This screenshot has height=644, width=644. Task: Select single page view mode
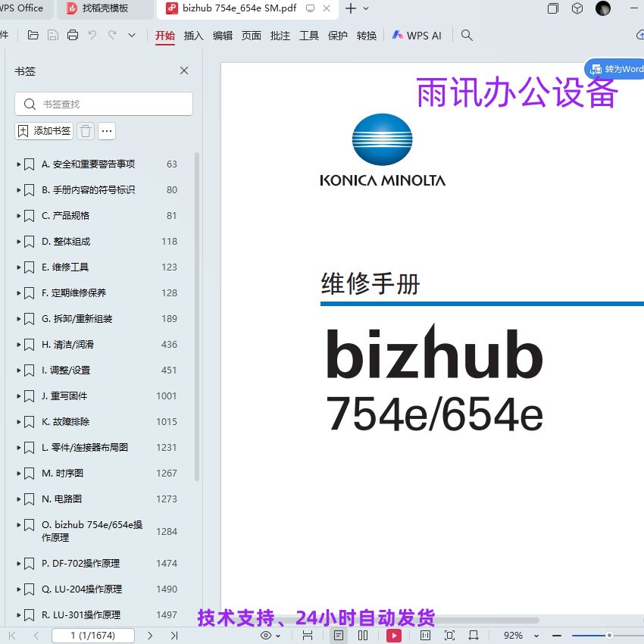(x=339, y=636)
